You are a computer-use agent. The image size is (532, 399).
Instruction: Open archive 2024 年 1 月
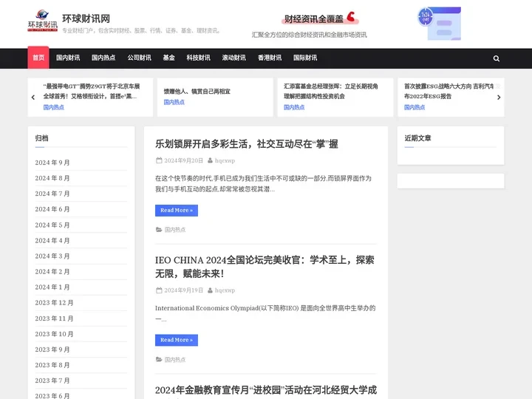coord(52,287)
